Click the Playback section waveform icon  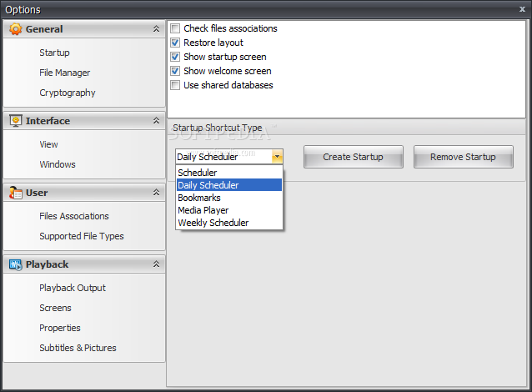(x=16, y=264)
